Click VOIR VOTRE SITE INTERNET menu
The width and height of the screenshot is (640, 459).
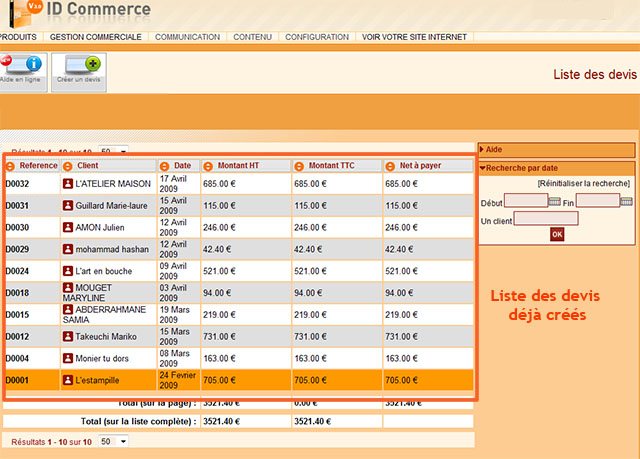414,37
